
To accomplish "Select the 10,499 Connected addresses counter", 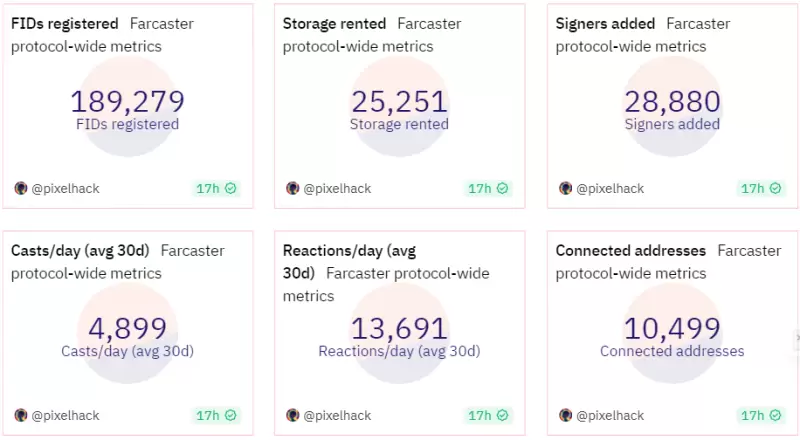I will tap(672, 328).
